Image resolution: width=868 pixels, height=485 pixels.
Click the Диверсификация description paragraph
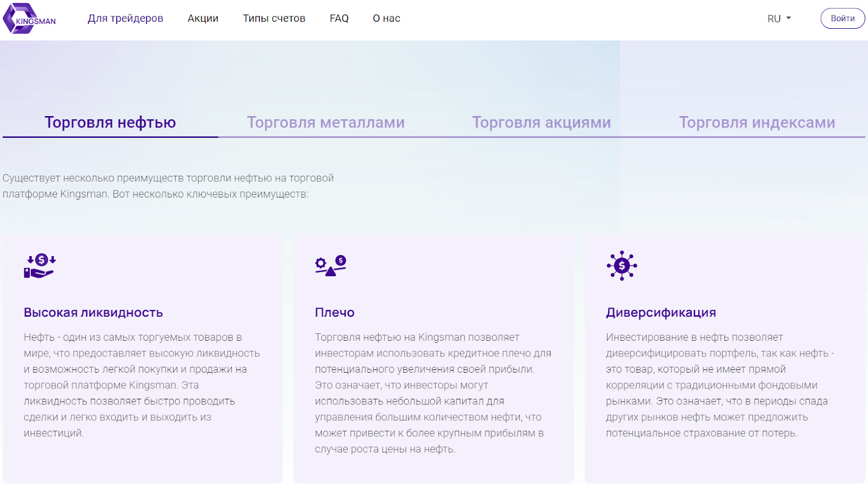tap(720, 385)
